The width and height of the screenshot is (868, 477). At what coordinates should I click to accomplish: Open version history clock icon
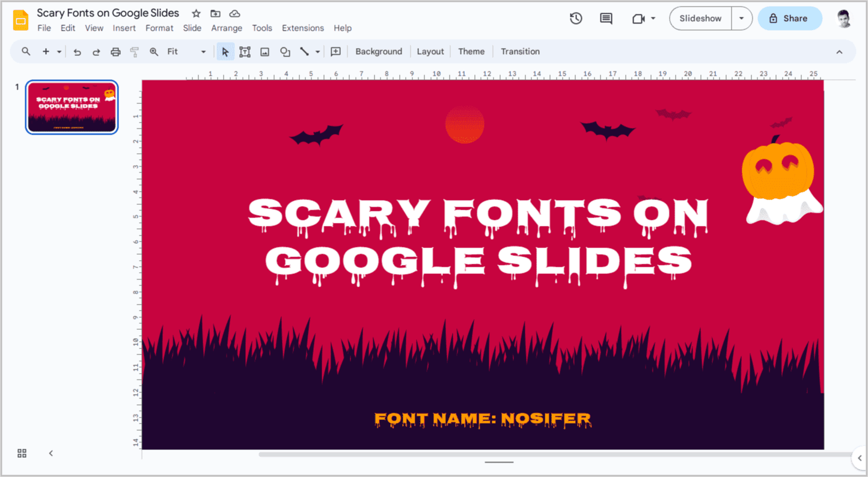[576, 19]
